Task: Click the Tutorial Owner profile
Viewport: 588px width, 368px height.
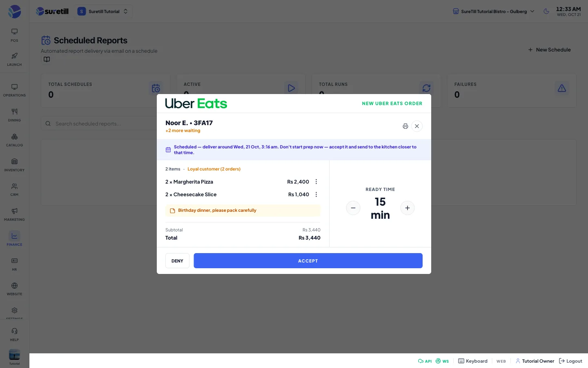Action: tap(535, 361)
